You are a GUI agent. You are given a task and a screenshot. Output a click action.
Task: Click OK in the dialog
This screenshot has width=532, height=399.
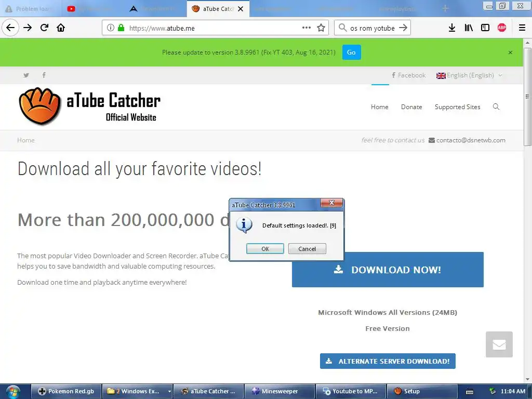tap(265, 249)
